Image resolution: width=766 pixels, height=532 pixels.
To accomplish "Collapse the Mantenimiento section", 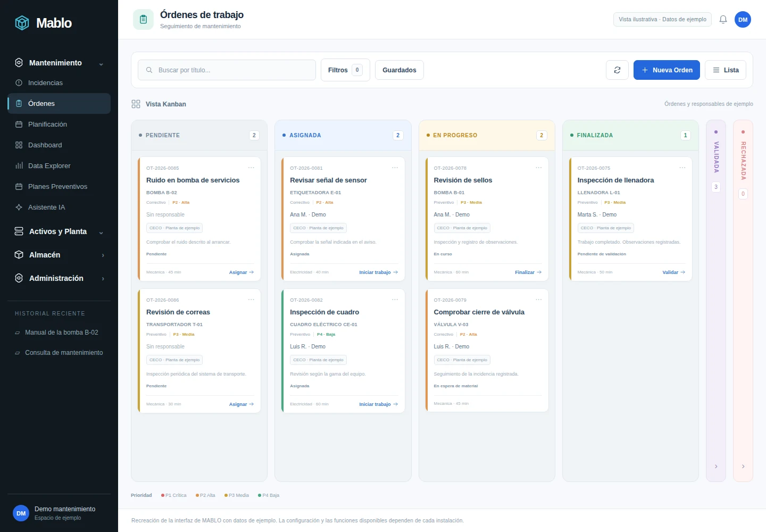I will coord(101,63).
